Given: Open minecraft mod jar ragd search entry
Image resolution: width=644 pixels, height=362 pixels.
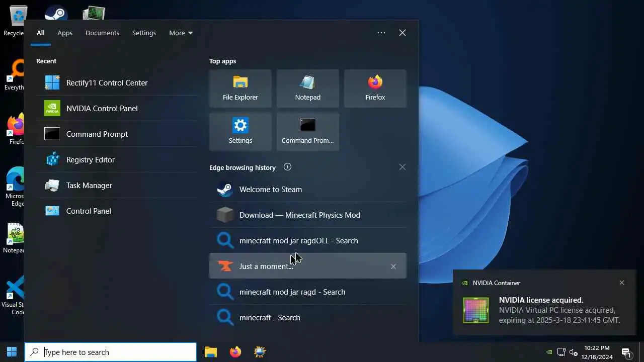Looking at the screenshot, I should coord(308,292).
